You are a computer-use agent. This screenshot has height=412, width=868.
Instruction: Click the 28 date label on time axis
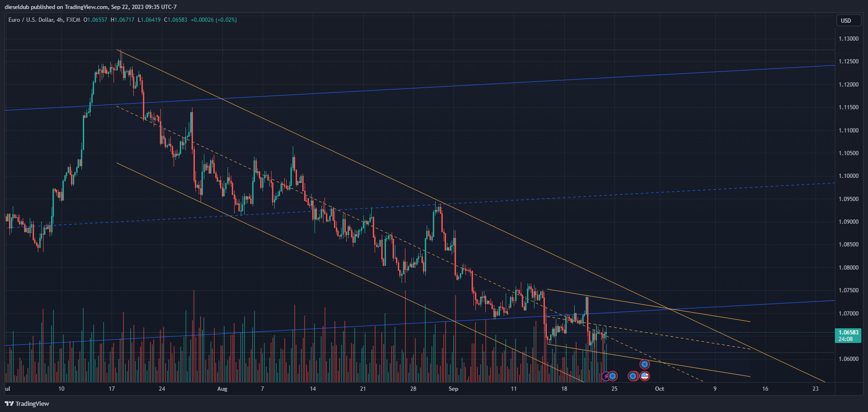point(413,389)
